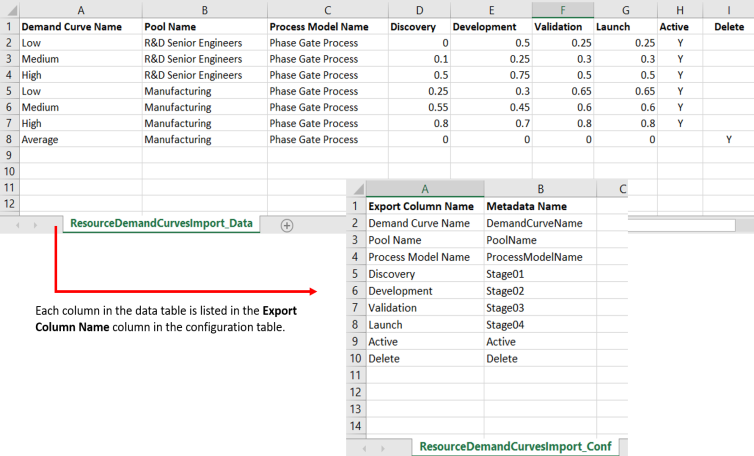Image resolution: width=754 pixels, height=456 pixels.
Task: Add a new sheet with the plus icon
Action: 287,225
